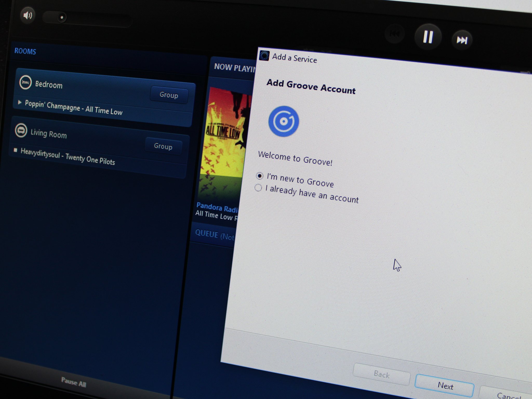The image size is (532, 399).
Task: Click the ROOMS header
Action: tap(25, 51)
